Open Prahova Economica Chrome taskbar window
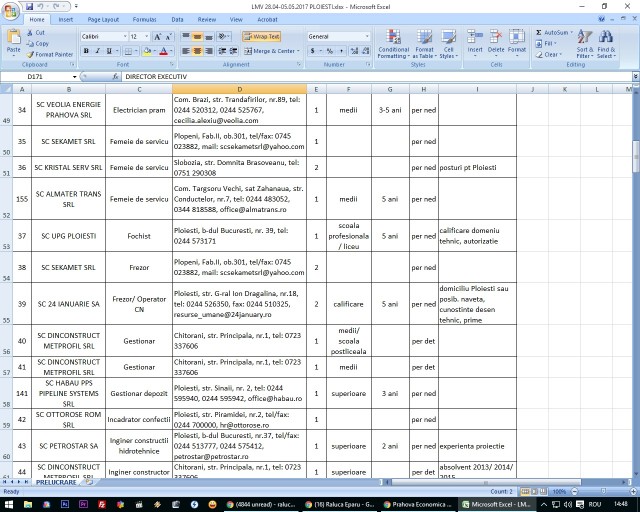The width and height of the screenshot is (640, 512). 418,505
